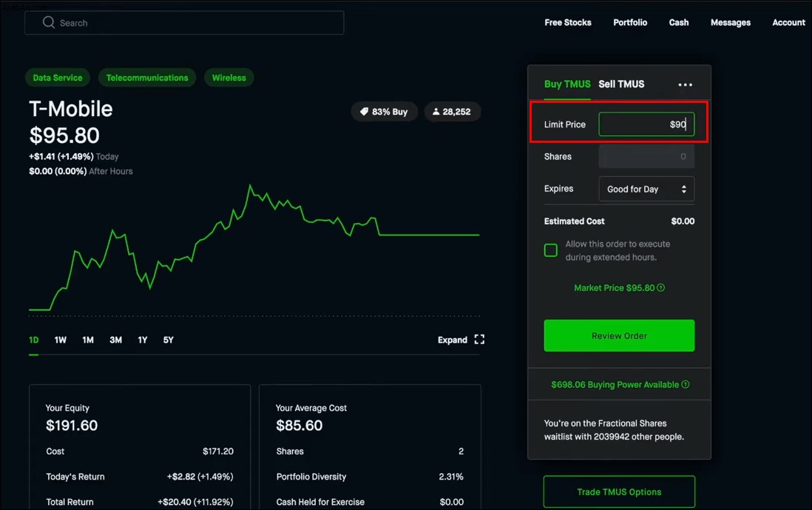
Task: Click the +$1.41 (+1.49%) Today text
Action: tap(73, 156)
